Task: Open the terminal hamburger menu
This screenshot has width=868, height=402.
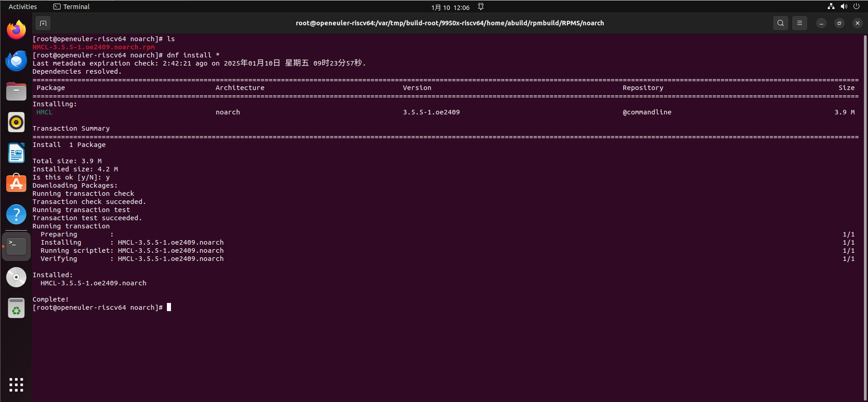Action: click(799, 23)
